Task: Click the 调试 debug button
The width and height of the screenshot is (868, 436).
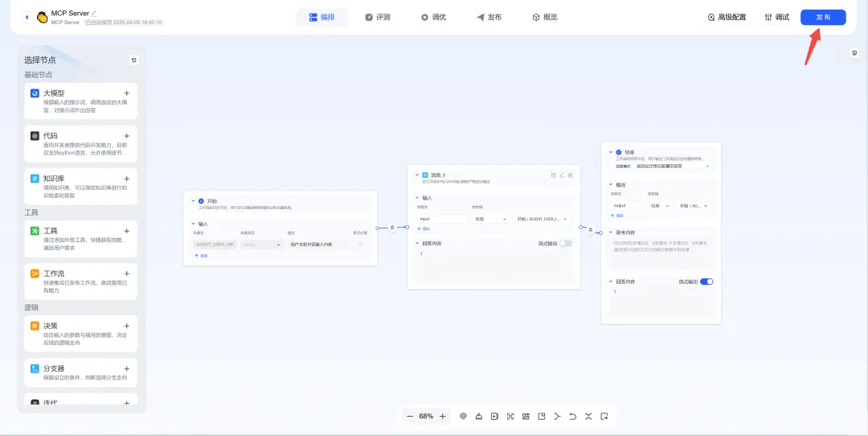Action: (776, 17)
